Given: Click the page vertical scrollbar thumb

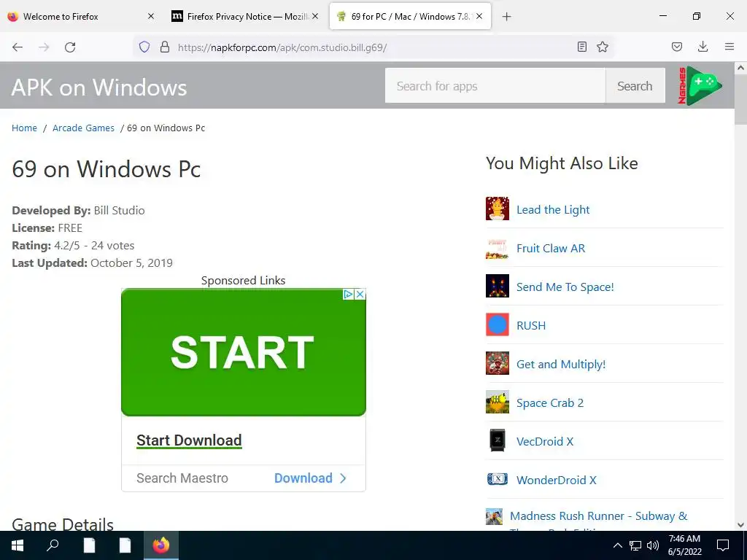Looking at the screenshot, I should point(741,99).
